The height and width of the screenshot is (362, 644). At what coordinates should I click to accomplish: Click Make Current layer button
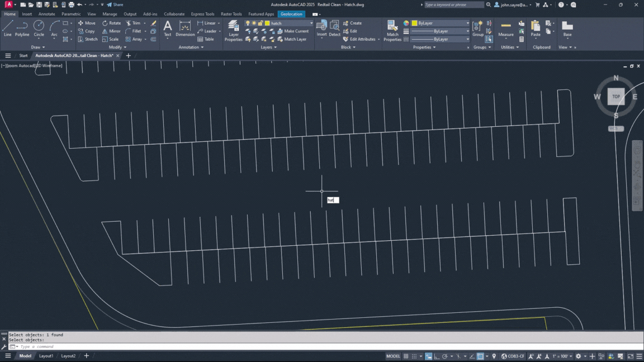coord(293,31)
